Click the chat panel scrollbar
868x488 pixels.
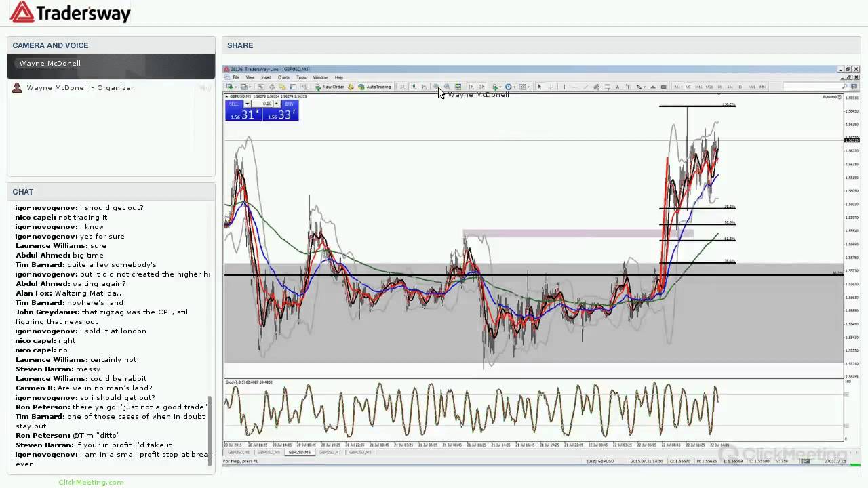[x=209, y=432]
